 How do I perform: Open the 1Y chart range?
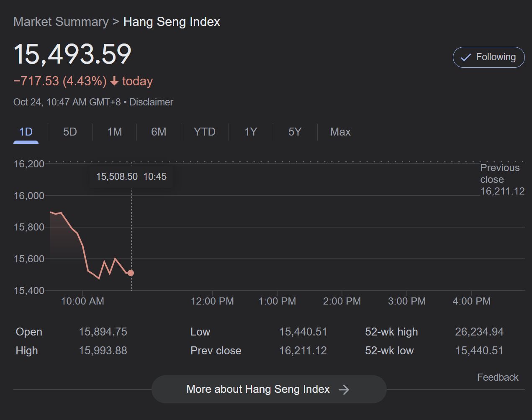tap(250, 132)
